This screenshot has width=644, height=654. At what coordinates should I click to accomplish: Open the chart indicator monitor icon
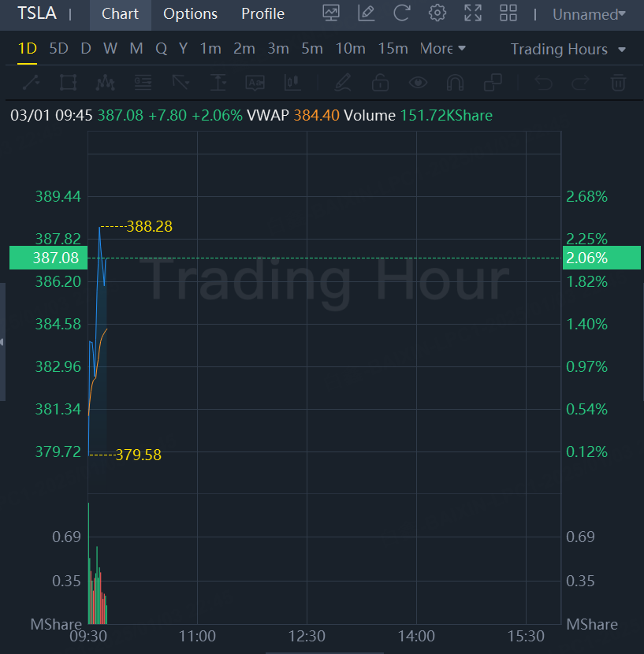click(331, 13)
